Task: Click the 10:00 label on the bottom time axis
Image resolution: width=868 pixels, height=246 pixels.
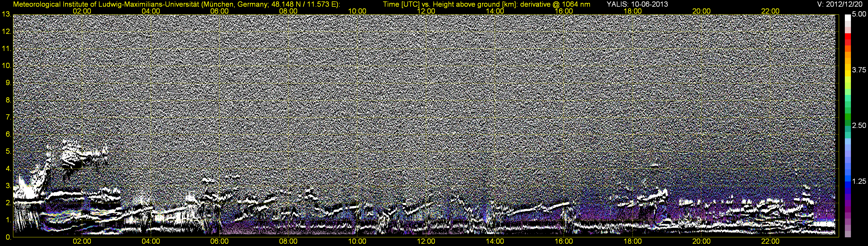Action: (x=357, y=242)
